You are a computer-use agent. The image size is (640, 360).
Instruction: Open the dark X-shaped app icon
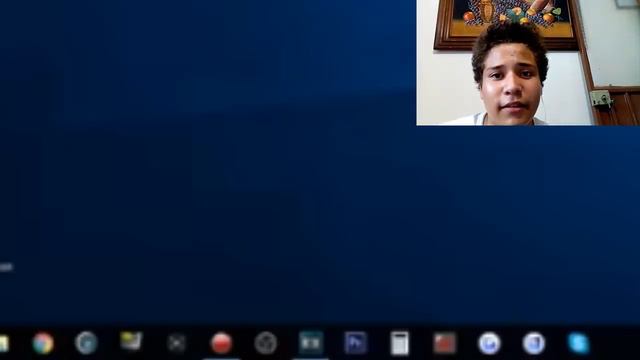coord(176,343)
